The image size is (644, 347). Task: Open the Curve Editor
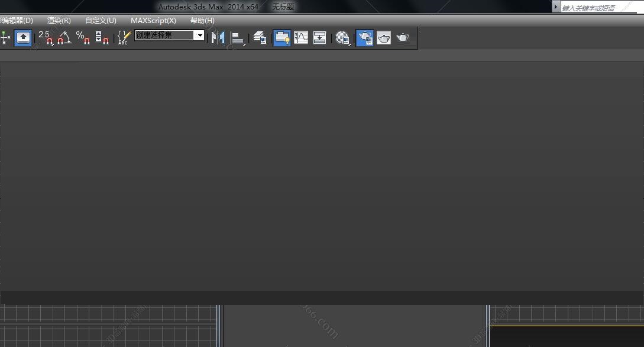pyautogui.click(x=301, y=38)
